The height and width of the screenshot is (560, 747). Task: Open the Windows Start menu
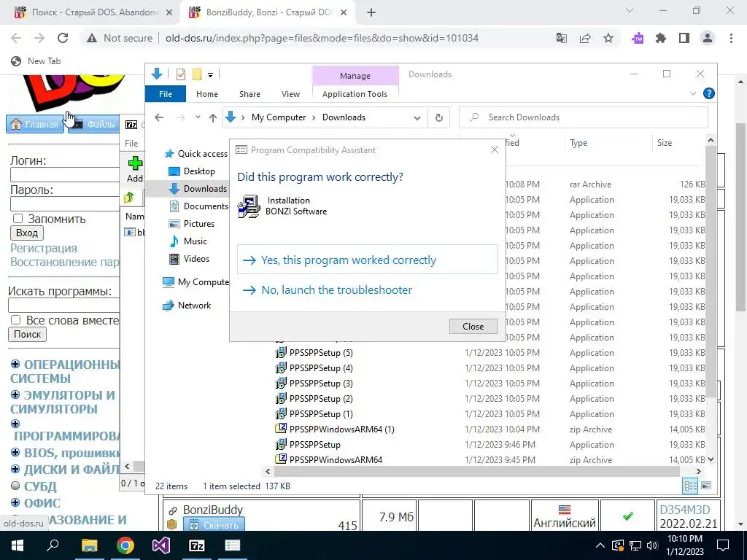coord(17,545)
